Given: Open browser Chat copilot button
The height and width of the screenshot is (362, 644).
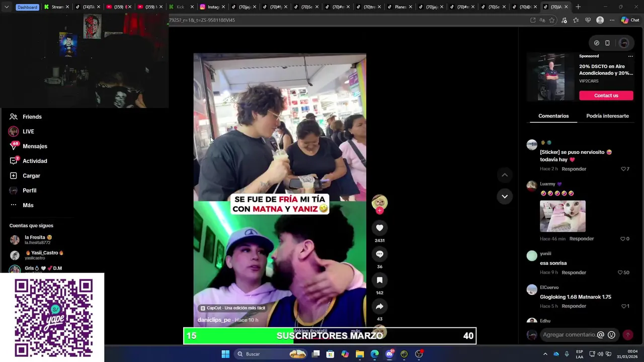Looking at the screenshot, I should tap(630, 20).
